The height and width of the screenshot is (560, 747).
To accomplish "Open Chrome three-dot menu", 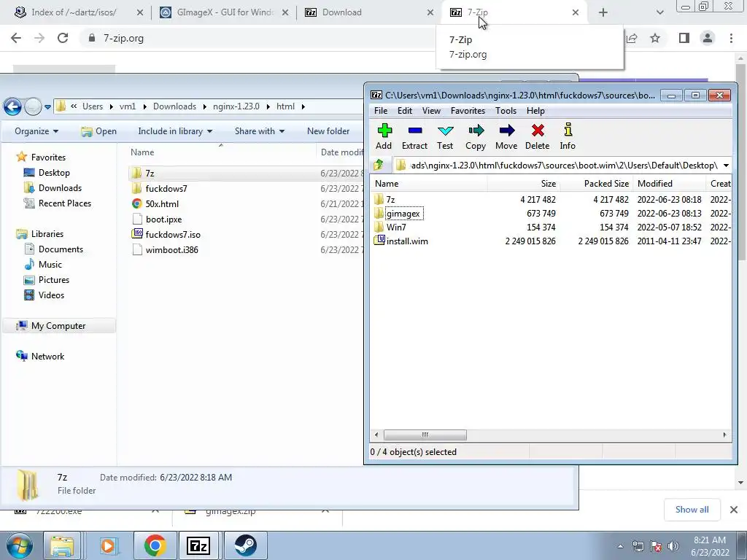I will coord(731,38).
